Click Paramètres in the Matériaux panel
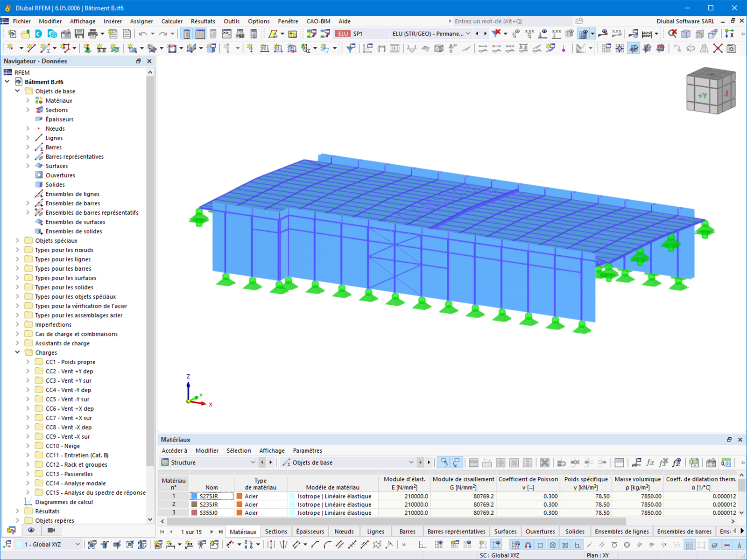This screenshot has width=747, height=560. click(x=307, y=450)
